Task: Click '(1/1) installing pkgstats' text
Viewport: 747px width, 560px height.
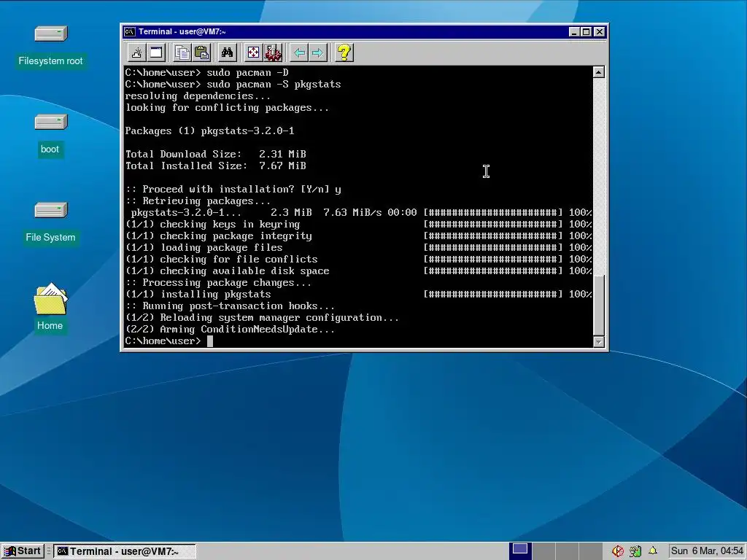Action: 198,295
